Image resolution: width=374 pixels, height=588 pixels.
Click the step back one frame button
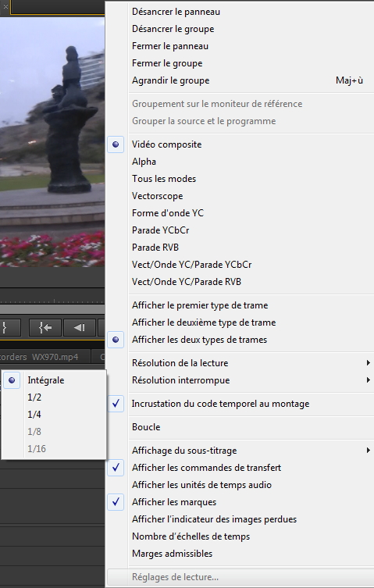(80, 328)
